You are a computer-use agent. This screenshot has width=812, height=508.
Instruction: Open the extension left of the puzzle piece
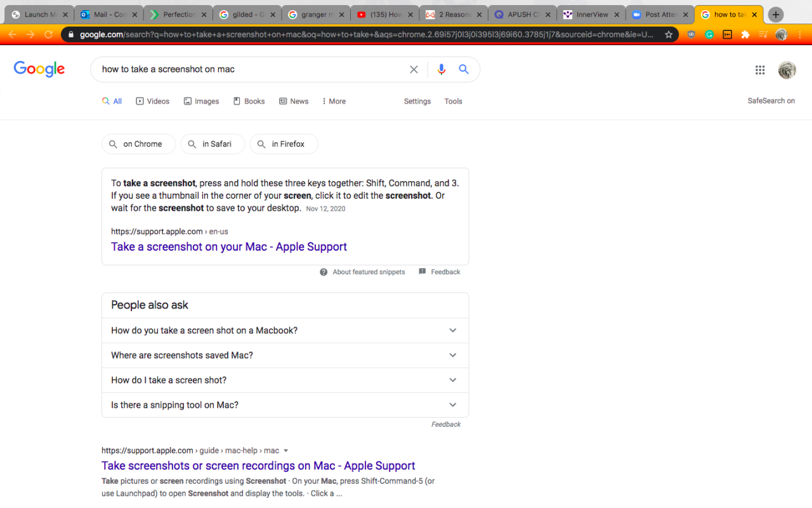728,35
